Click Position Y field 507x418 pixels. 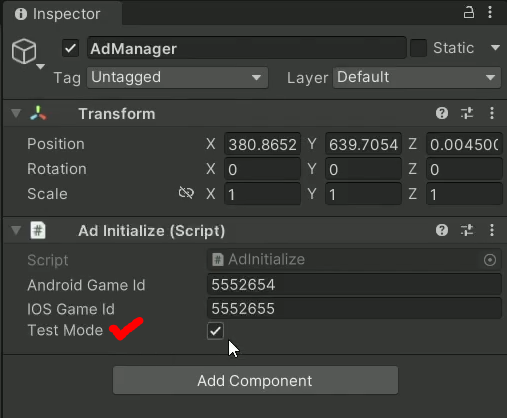click(x=363, y=144)
